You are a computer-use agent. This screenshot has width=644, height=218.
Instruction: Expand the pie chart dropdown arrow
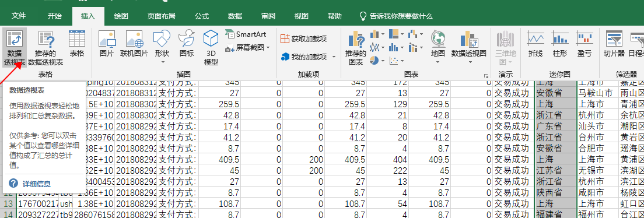point(383,61)
